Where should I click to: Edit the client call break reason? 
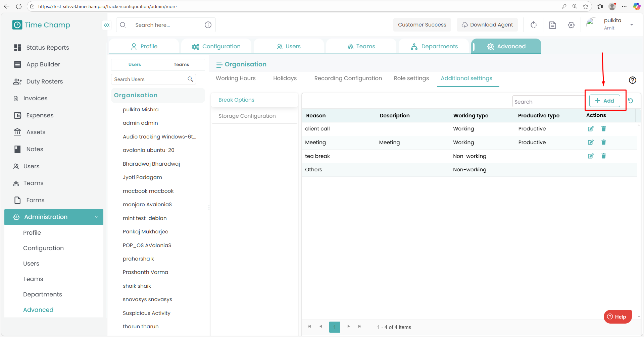click(591, 129)
